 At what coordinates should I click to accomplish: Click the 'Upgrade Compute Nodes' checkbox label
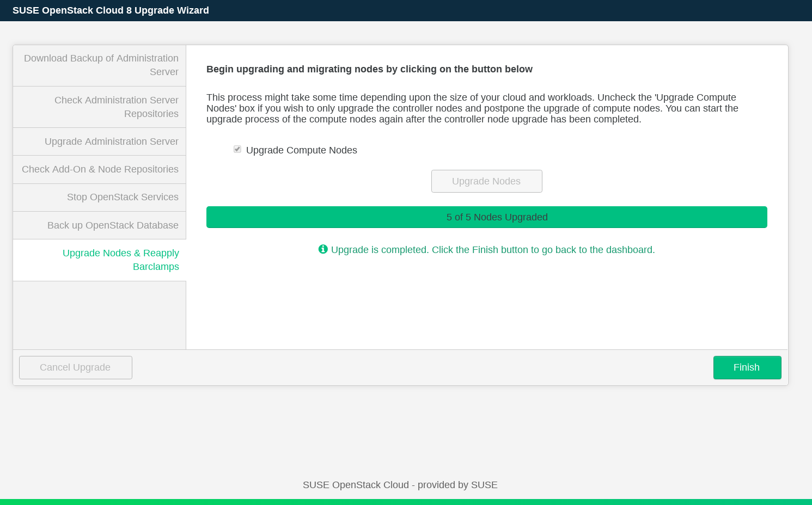[x=301, y=150]
